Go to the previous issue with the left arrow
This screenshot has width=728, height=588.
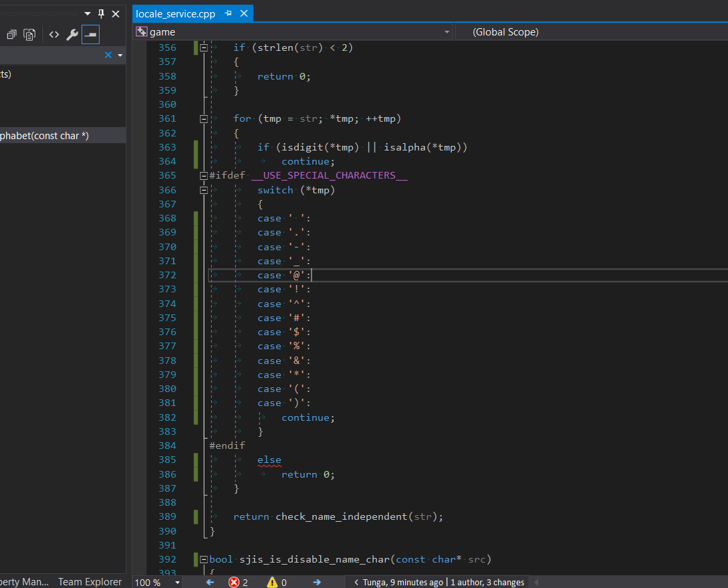click(x=210, y=583)
